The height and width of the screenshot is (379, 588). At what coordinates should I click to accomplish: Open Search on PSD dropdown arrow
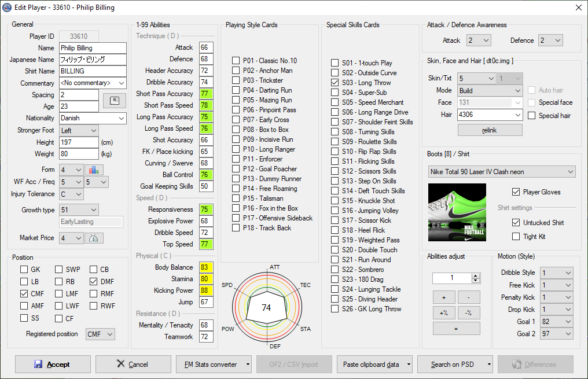(x=489, y=365)
